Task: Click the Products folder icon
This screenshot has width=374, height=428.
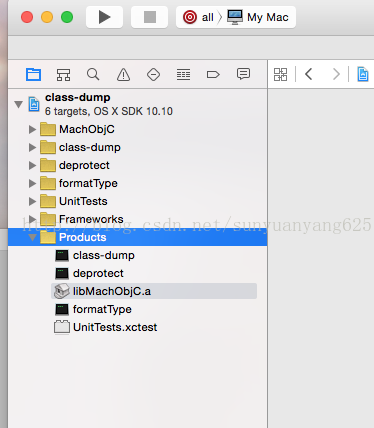Action: tap(48, 237)
